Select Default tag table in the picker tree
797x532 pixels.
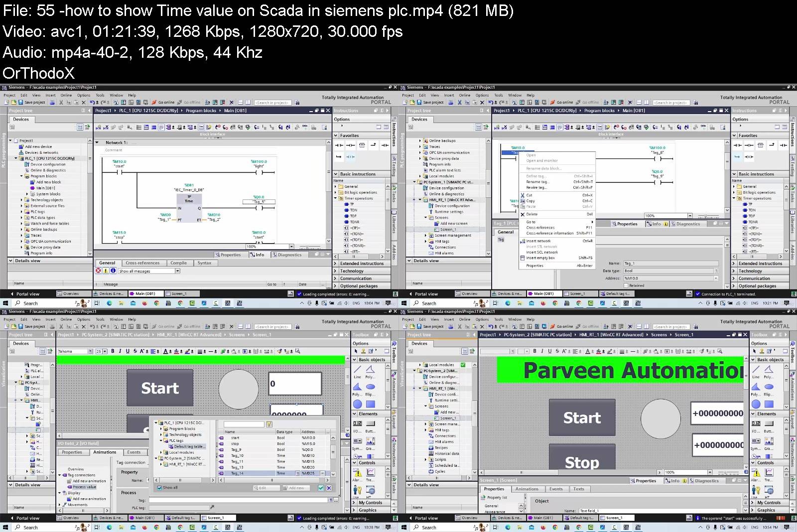(188, 447)
